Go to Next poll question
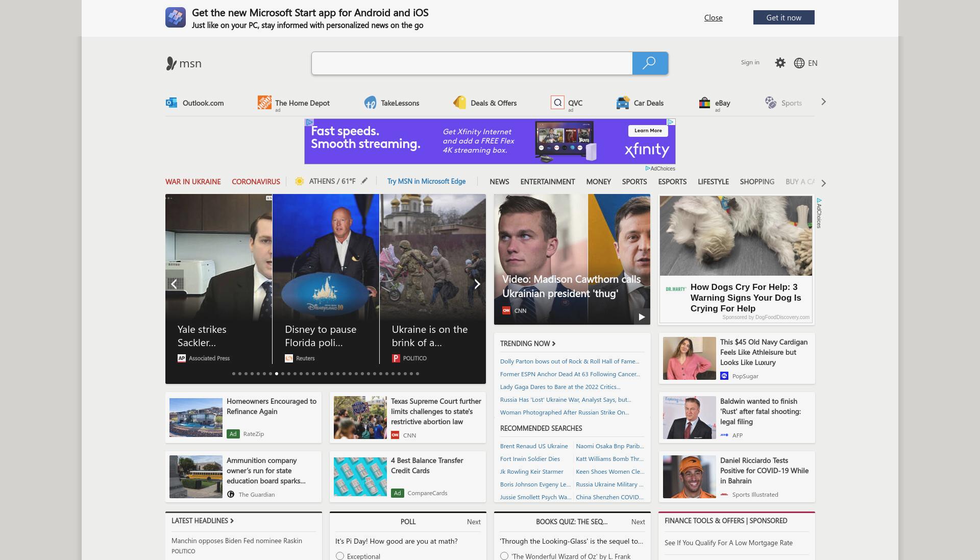The image size is (980, 560). 474,522
